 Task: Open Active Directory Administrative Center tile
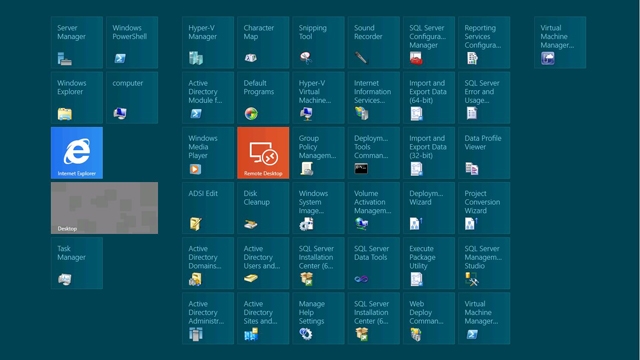(208, 318)
